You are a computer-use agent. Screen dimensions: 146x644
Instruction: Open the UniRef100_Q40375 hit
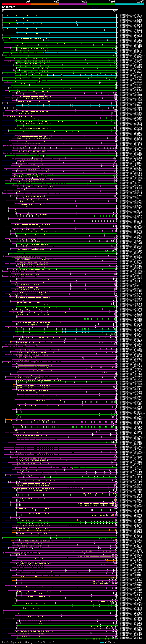click(131, 15)
